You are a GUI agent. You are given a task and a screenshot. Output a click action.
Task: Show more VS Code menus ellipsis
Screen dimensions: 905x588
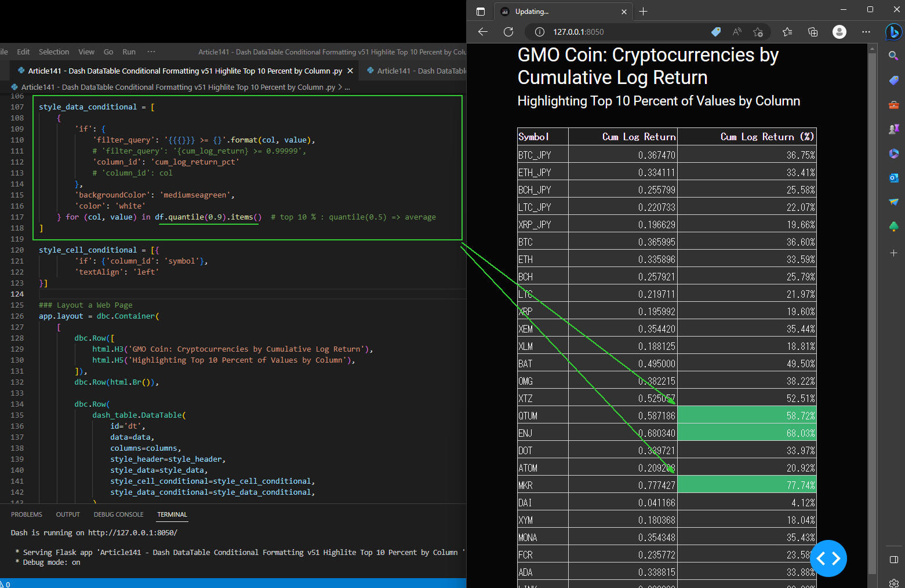click(151, 52)
